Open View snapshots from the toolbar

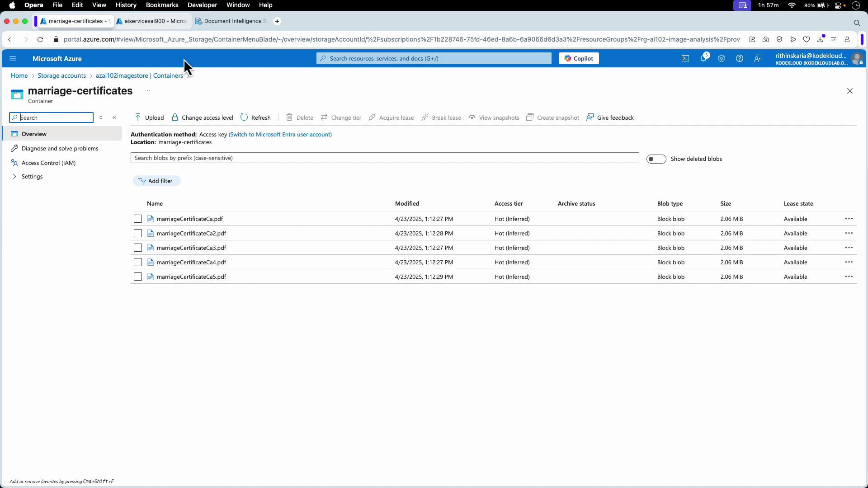(472, 117)
